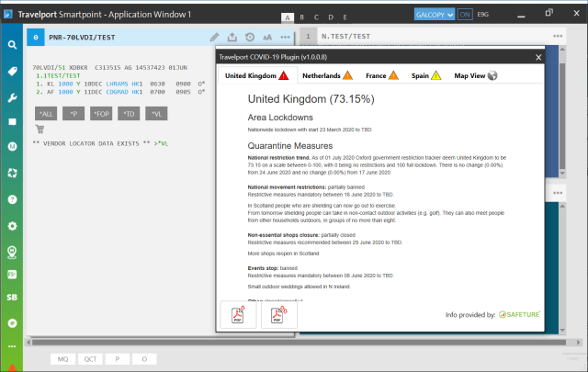Click the circular arrows refresh sidebar icon
This screenshot has width=588, height=372.
coord(12,173)
